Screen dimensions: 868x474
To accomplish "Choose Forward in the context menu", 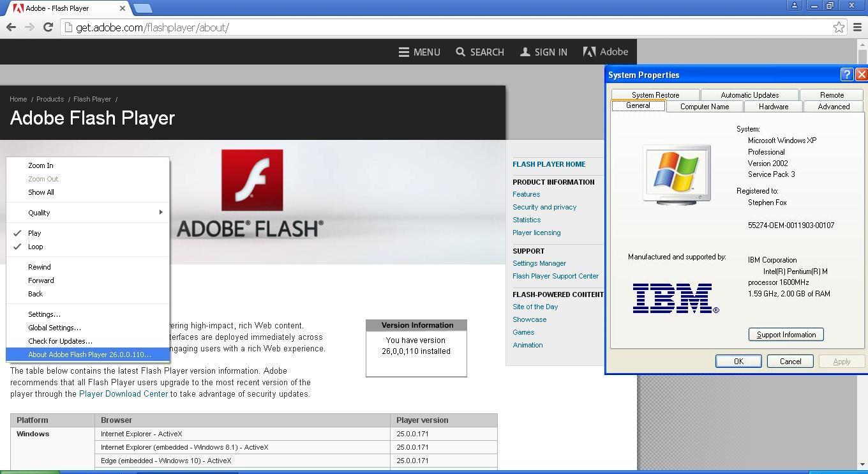I will click(x=87, y=280).
